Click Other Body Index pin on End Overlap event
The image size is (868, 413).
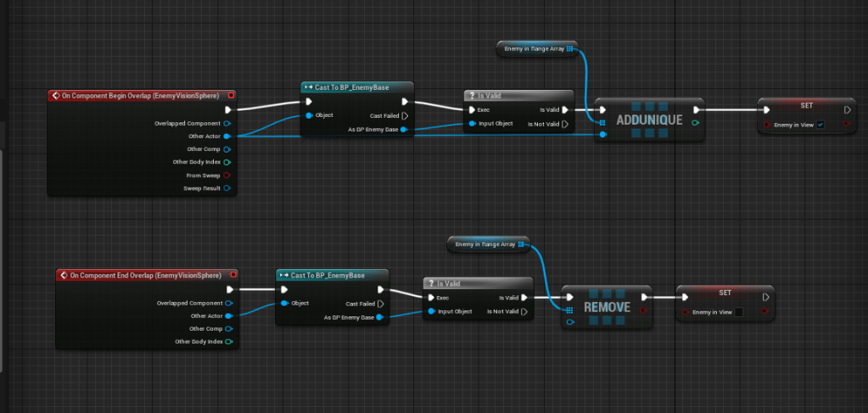point(229,342)
